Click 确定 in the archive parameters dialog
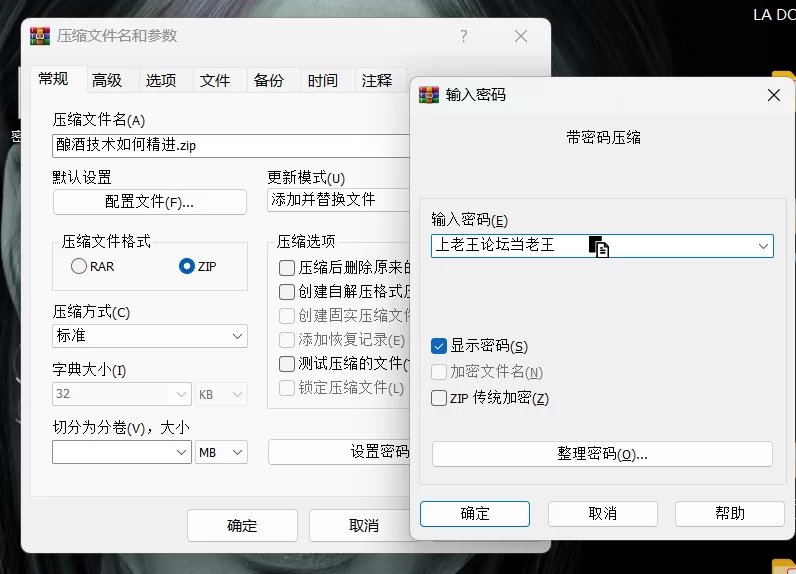 tap(242, 526)
